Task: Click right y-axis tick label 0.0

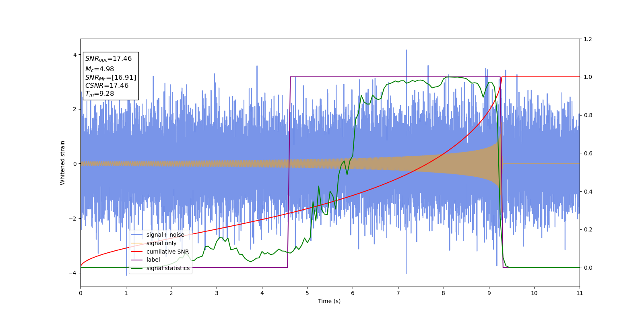Action: 588,268
